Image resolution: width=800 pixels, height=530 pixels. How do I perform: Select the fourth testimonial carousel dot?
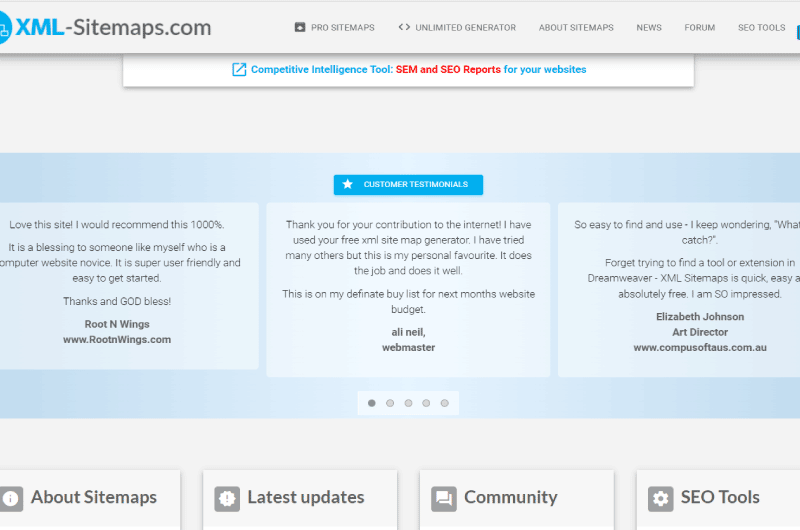click(x=426, y=403)
